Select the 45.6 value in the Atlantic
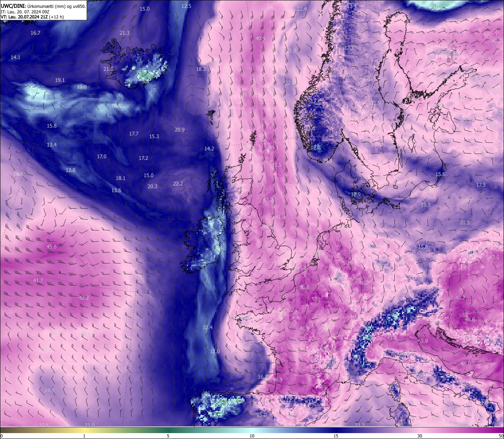The width and height of the screenshot is (504, 439). coord(52,246)
